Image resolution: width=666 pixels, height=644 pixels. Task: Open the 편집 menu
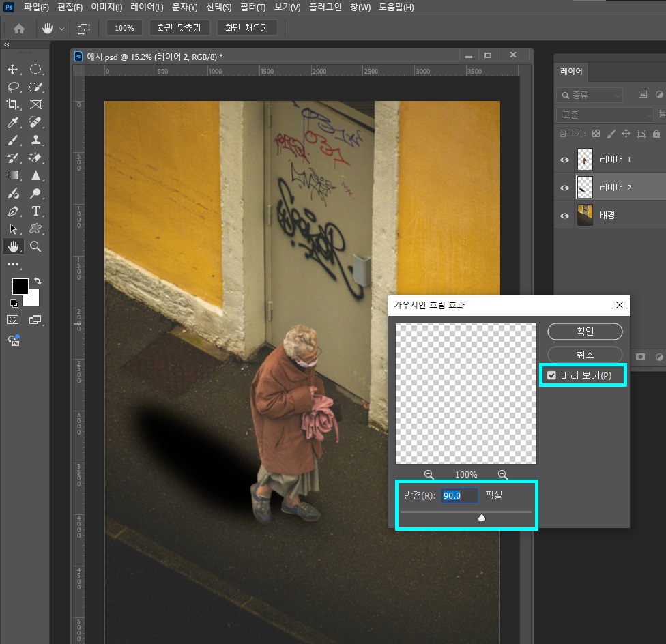tap(70, 8)
